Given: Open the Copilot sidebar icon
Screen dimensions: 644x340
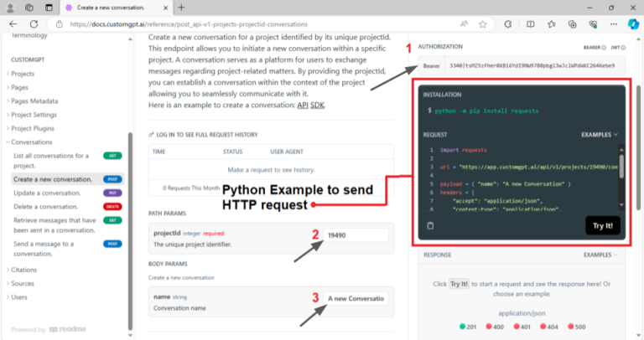Looking at the screenshot, I should pyautogui.click(x=633, y=24).
